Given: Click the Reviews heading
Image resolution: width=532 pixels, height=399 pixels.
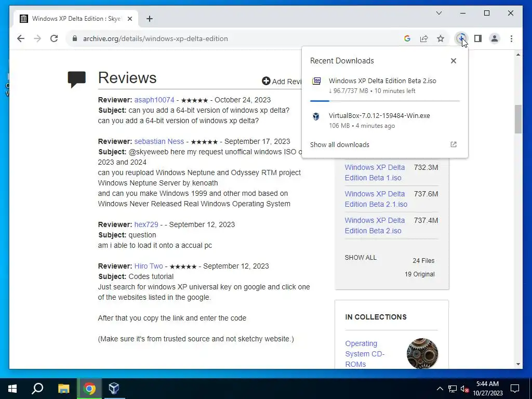Looking at the screenshot, I should coord(127,78).
